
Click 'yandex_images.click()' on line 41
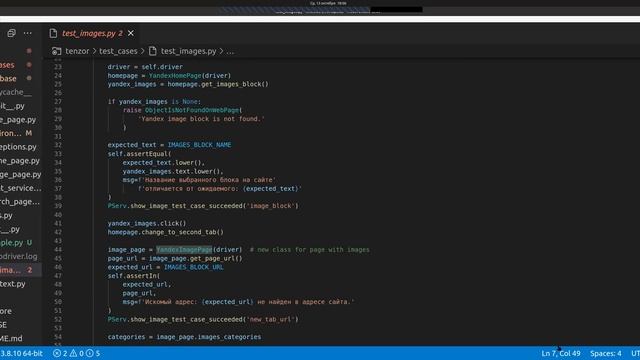point(147,223)
